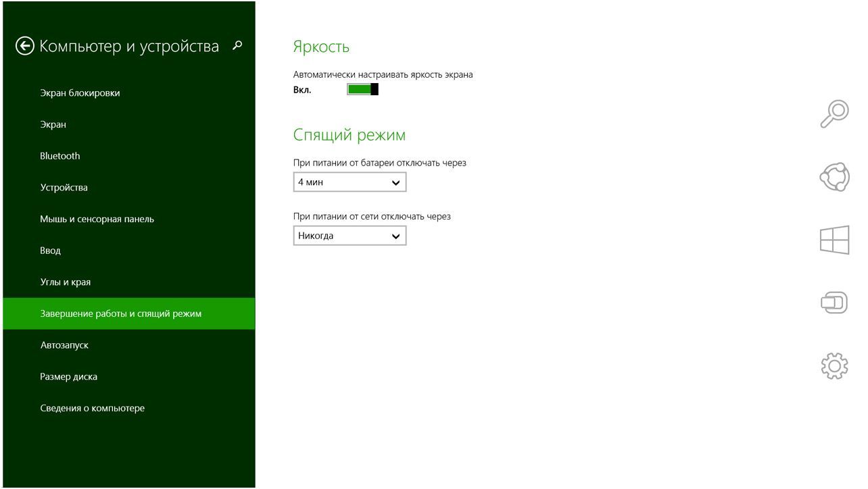
Task: Open the Ввод settings page
Action: [51, 251]
